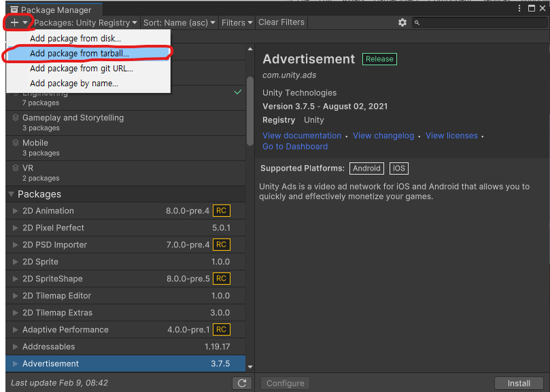This screenshot has width=550, height=392.
Task: Open Package Manager settings gear
Action: [x=402, y=22]
